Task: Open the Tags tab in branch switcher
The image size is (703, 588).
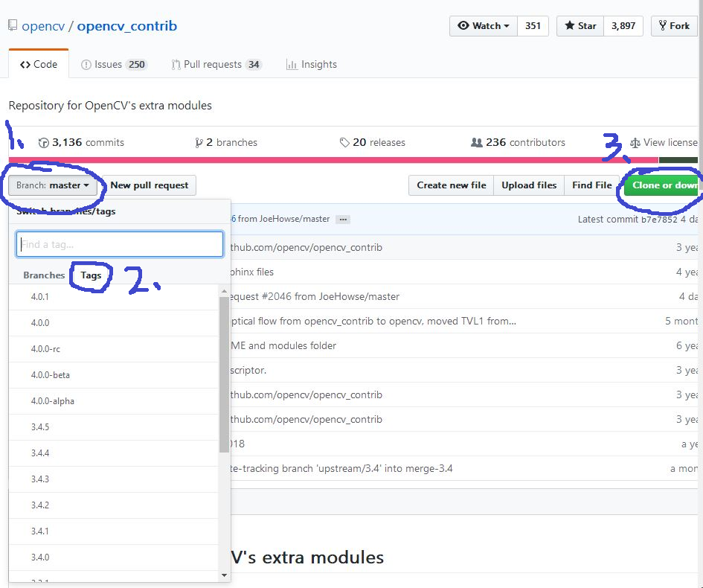Action: point(91,275)
